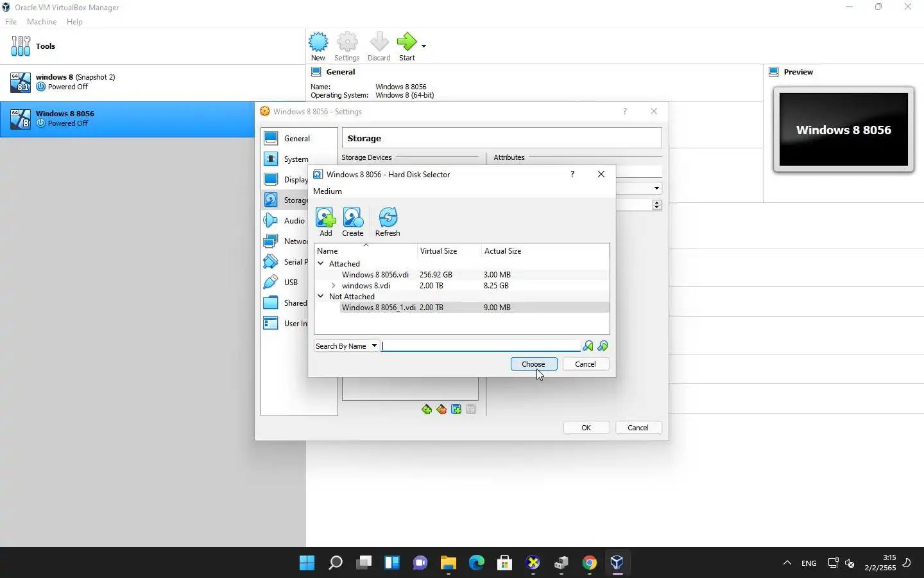
Task: Click the Add Controller icon under Storage Devices
Action: point(427,410)
